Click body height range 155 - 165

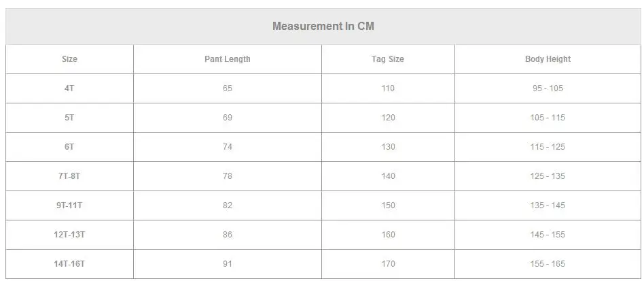click(548, 263)
